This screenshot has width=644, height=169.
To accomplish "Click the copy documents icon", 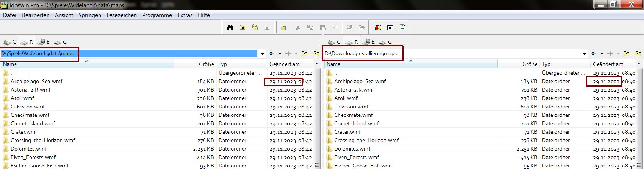I will (310, 27).
